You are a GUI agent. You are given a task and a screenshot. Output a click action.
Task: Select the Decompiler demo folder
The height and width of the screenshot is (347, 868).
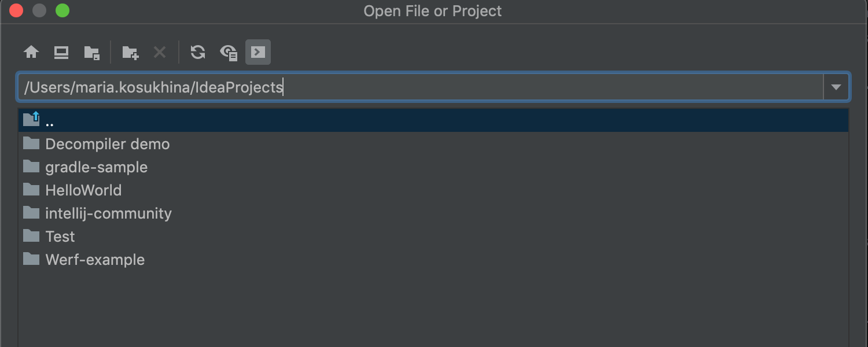coord(107,144)
